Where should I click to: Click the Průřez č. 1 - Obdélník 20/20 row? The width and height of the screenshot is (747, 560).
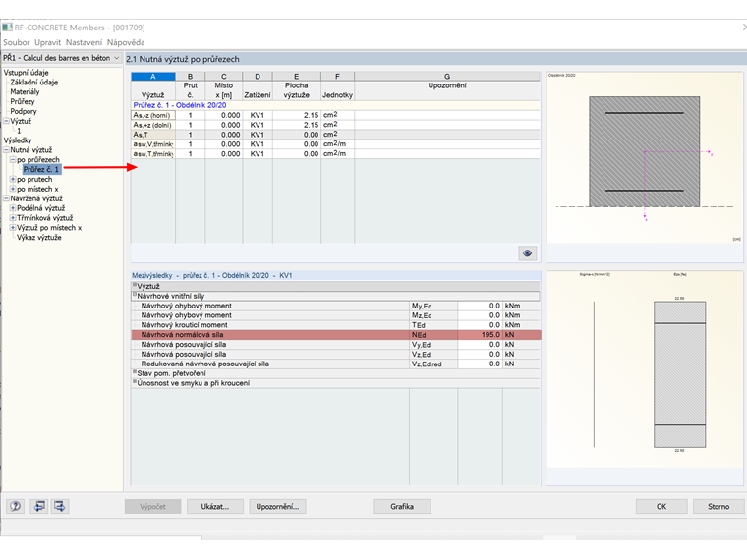(x=335, y=105)
